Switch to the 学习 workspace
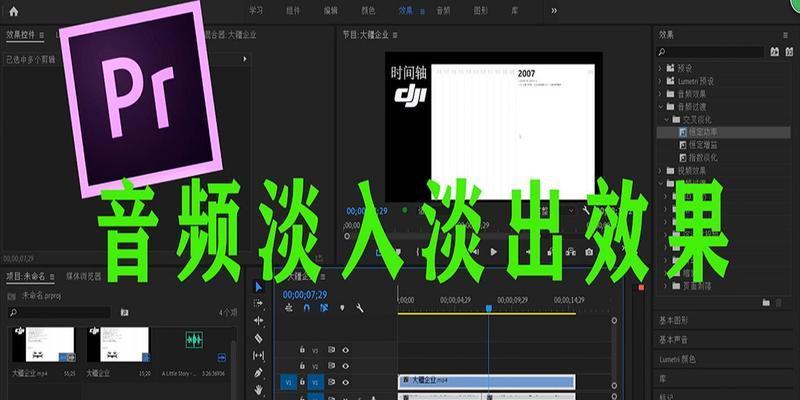Screen dimensions: 800x400 pos(256,11)
